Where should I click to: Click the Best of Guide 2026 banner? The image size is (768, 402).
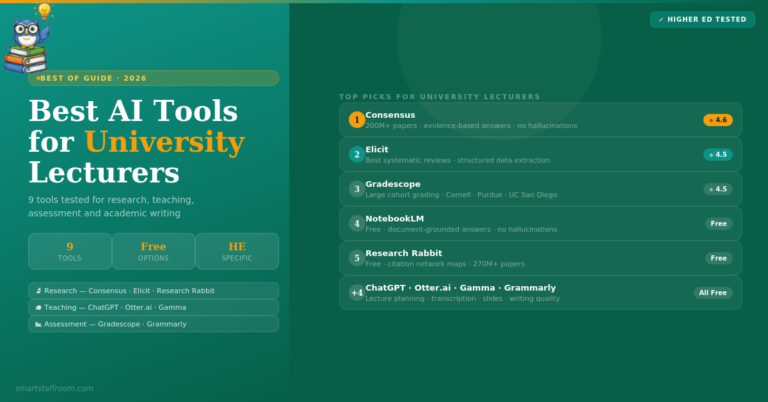(153, 78)
